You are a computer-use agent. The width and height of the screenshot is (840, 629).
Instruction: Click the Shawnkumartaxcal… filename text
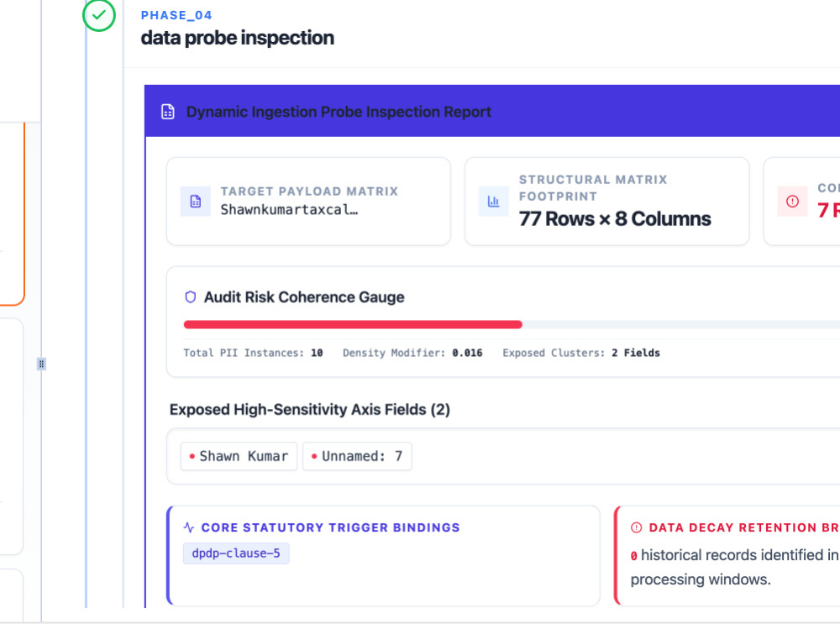289,209
